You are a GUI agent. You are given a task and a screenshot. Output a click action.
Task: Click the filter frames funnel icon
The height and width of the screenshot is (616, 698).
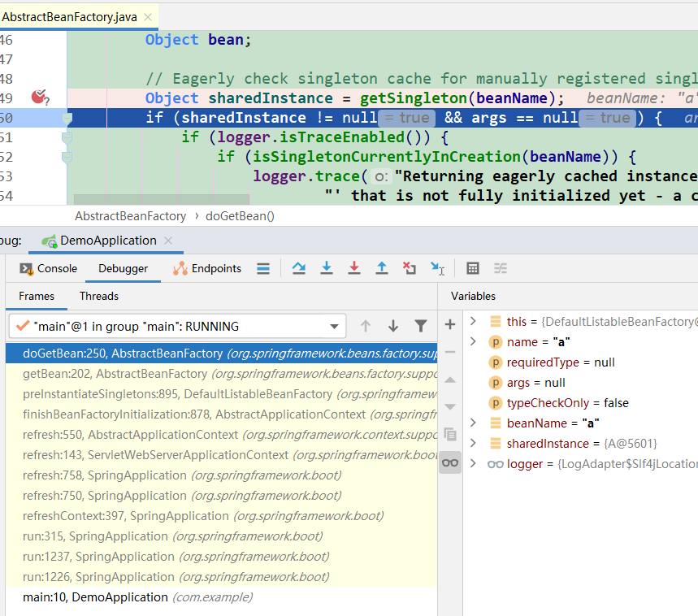click(420, 326)
